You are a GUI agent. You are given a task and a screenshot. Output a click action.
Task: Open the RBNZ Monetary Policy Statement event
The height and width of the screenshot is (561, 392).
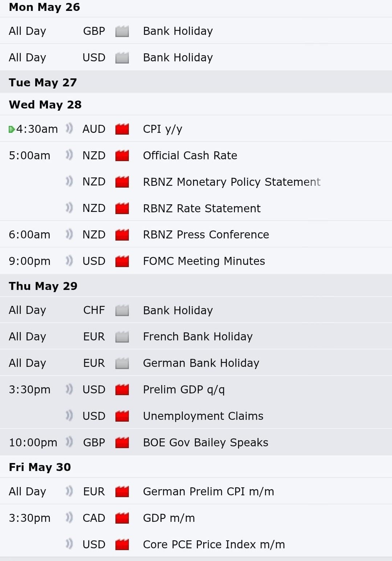click(x=232, y=182)
